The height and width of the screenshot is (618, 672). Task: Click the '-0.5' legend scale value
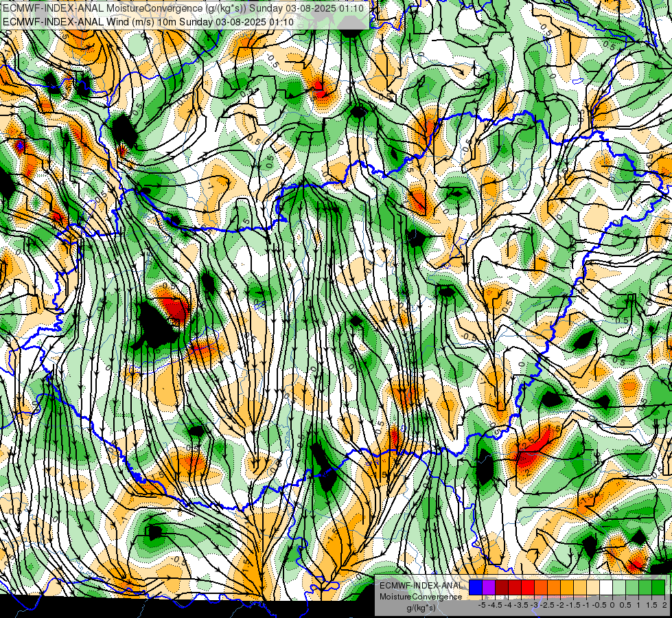[599, 605]
